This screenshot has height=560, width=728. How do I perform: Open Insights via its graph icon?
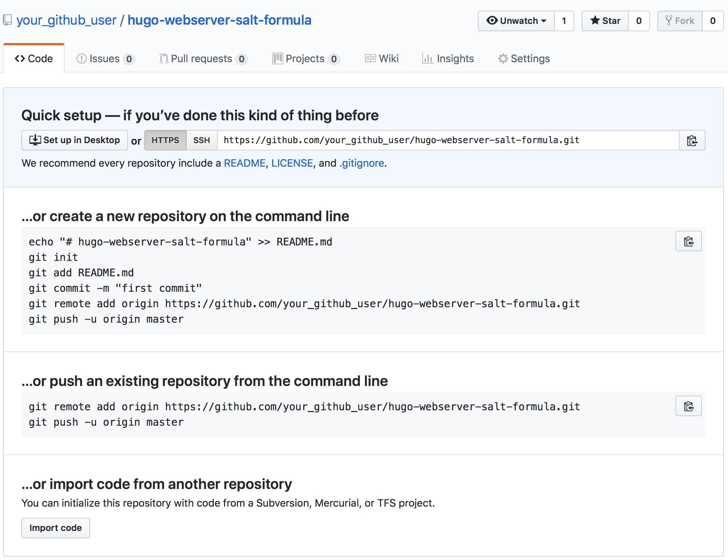click(428, 59)
